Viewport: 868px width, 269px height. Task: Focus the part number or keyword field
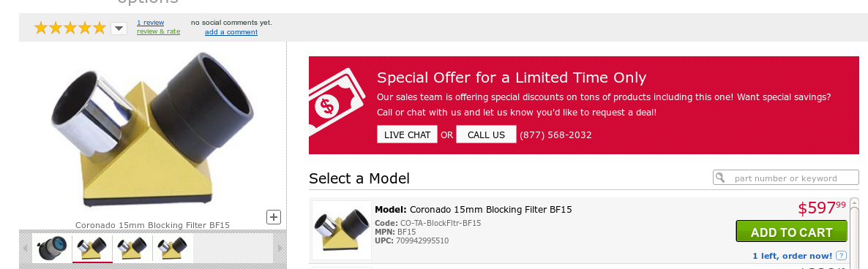pos(786,178)
